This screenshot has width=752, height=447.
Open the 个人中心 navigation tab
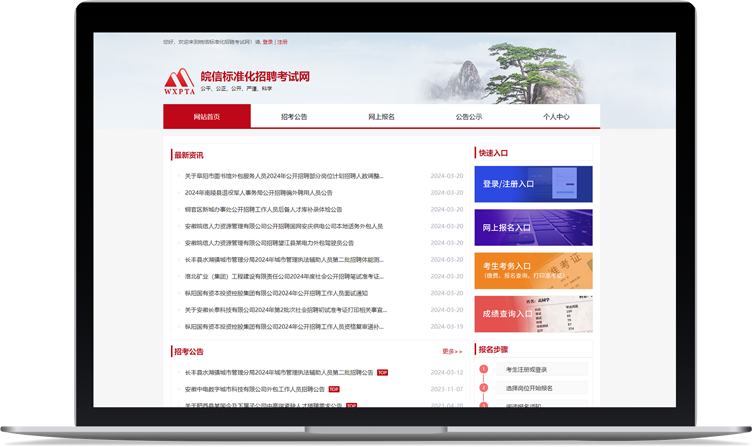pos(556,117)
